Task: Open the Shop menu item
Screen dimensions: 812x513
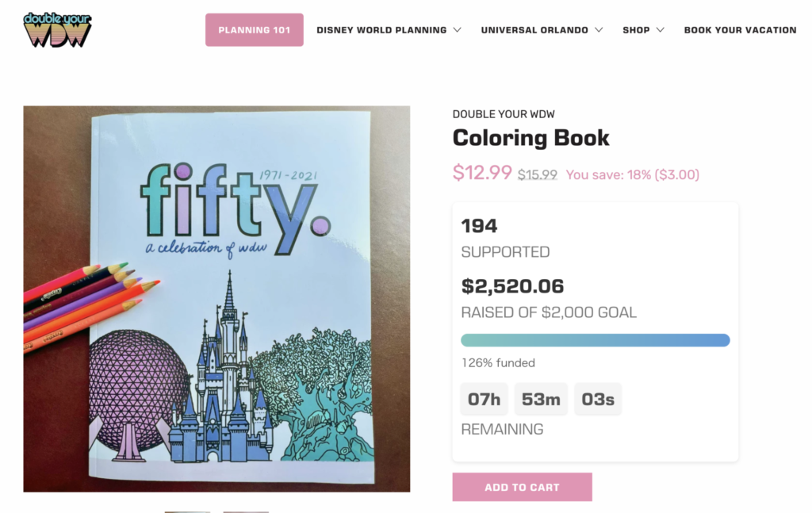Action: point(636,30)
